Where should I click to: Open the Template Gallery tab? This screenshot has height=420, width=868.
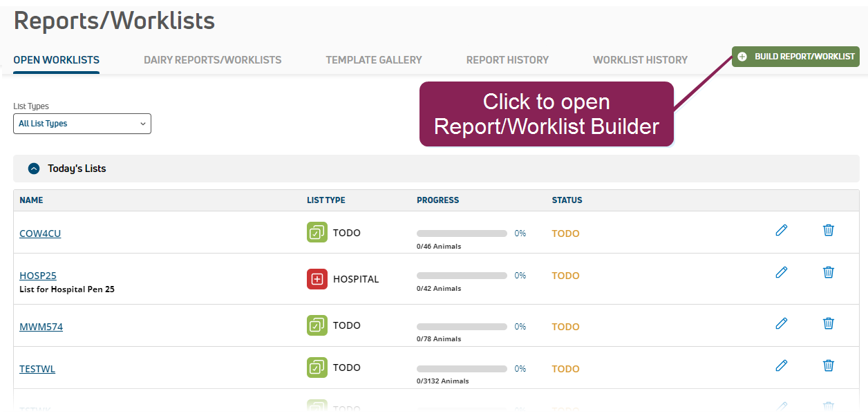click(374, 60)
